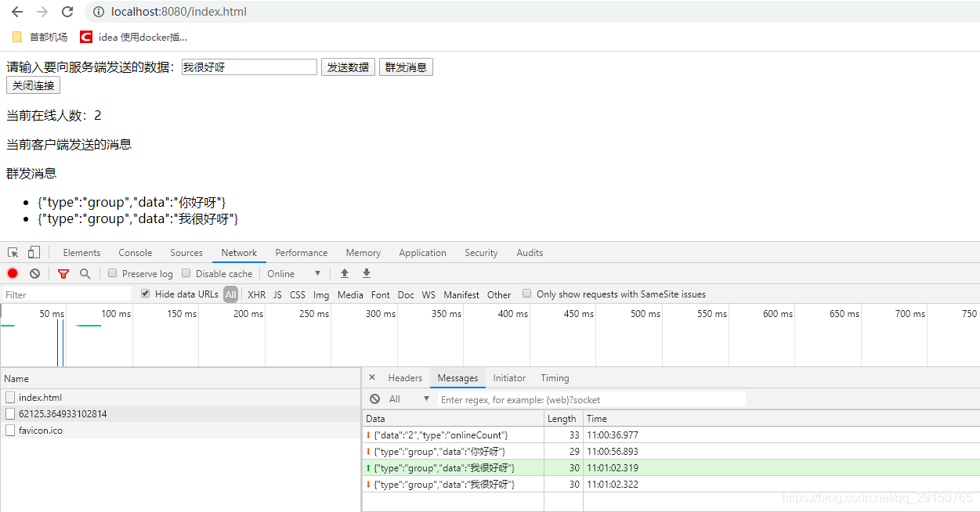Open the Timing detail tab
This screenshot has width=980, height=512.
pyautogui.click(x=555, y=378)
